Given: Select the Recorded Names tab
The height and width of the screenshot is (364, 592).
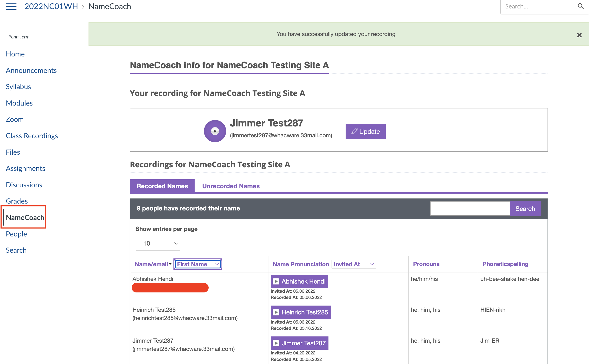Looking at the screenshot, I should 162,186.
